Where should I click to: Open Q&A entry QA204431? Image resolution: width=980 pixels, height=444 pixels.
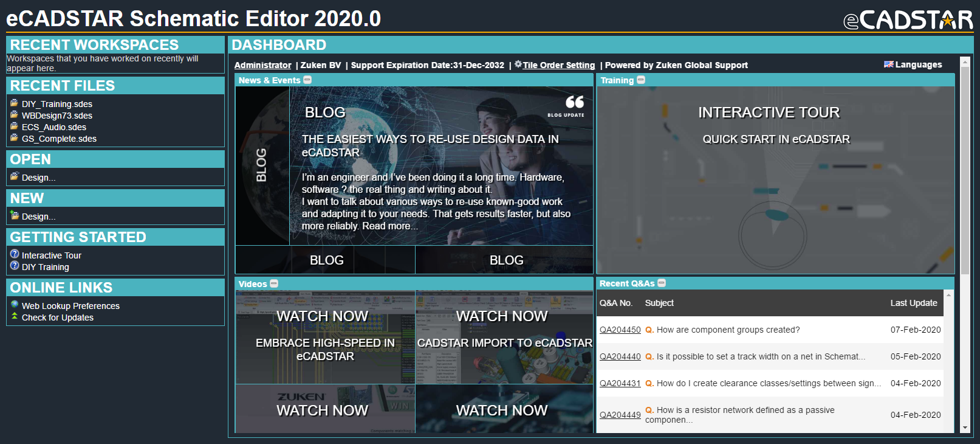620,383
